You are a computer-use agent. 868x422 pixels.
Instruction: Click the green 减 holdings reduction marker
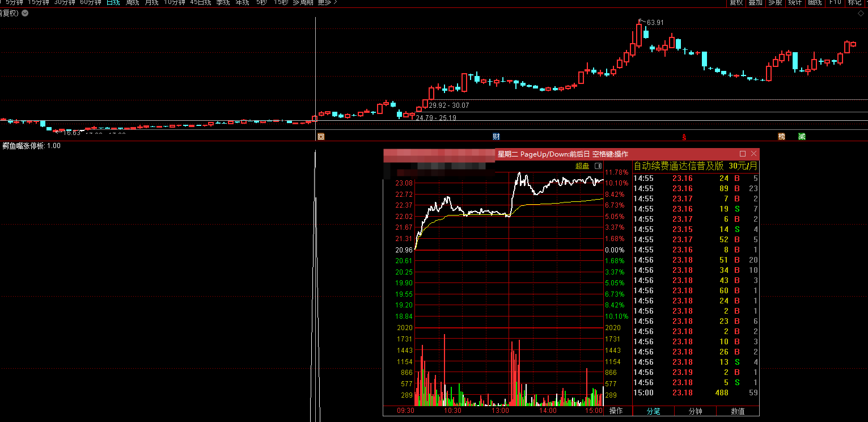(802, 136)
